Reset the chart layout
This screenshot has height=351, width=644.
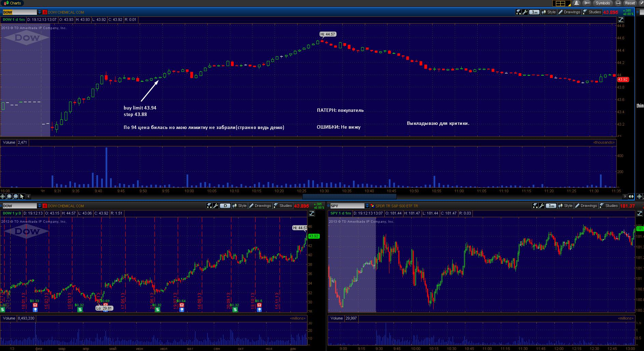coord(630,3)
